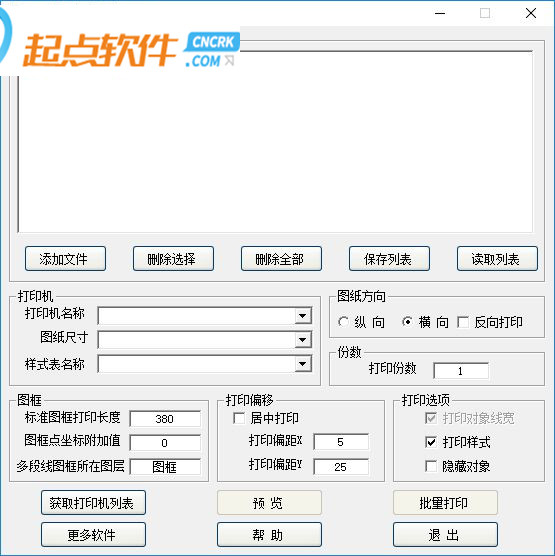Save the list with 保存列表
The width and height of the screenshot is (555, 556).
[389, 259]
